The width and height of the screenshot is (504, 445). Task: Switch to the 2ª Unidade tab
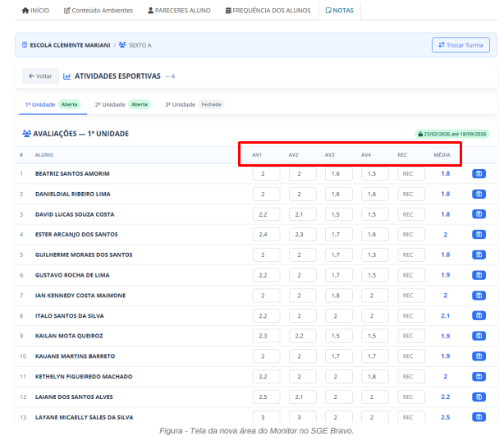[122, 104]
